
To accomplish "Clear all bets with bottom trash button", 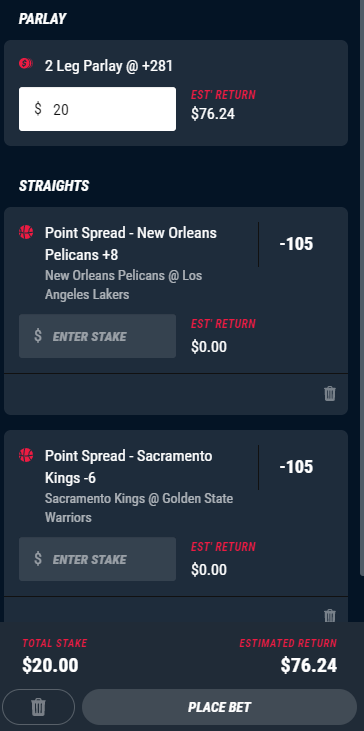I will (38, 707).
